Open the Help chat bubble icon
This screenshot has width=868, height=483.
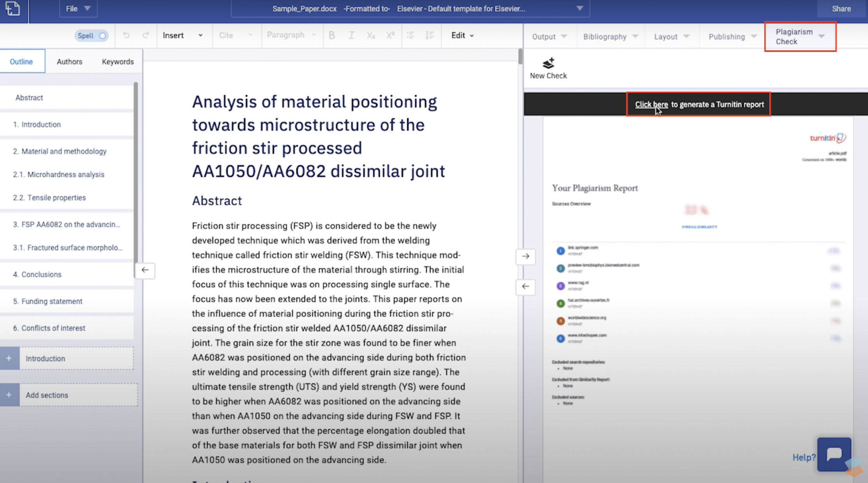pos(834,454)
